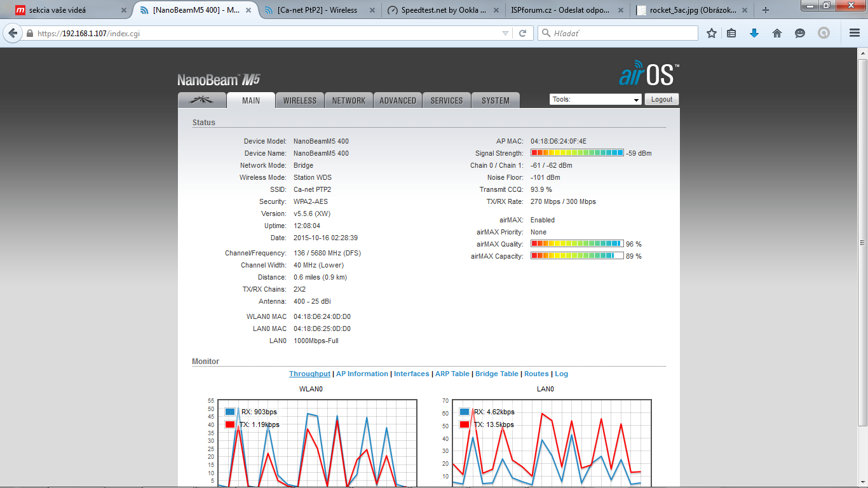Select the Throughput monitor link
Screen dimensions: 868x488
[309, 374]
